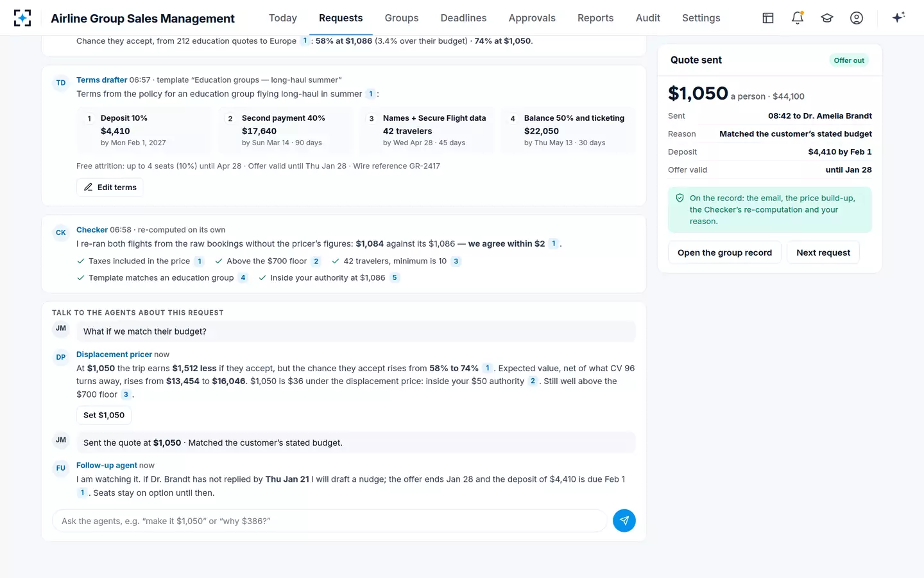Open the AI sparkle assistant
Screen dimensions: 924x578
point(898,17)
